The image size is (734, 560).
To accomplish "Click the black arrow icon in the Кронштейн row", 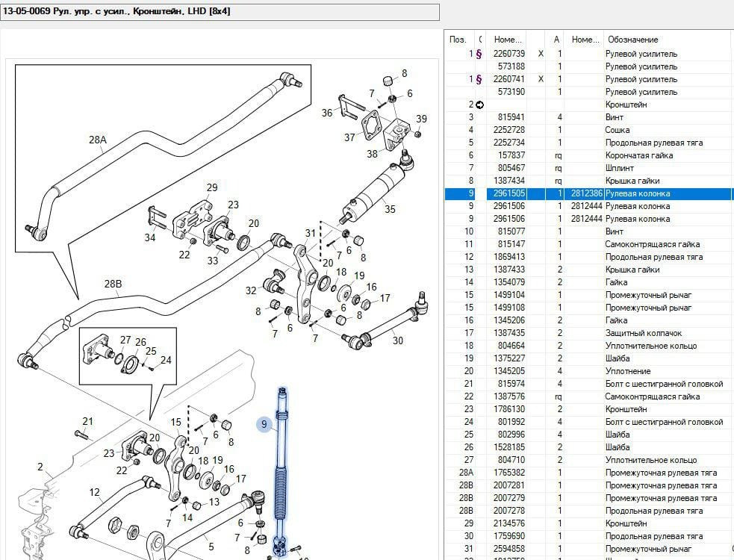I will click(x=479, y=105).
